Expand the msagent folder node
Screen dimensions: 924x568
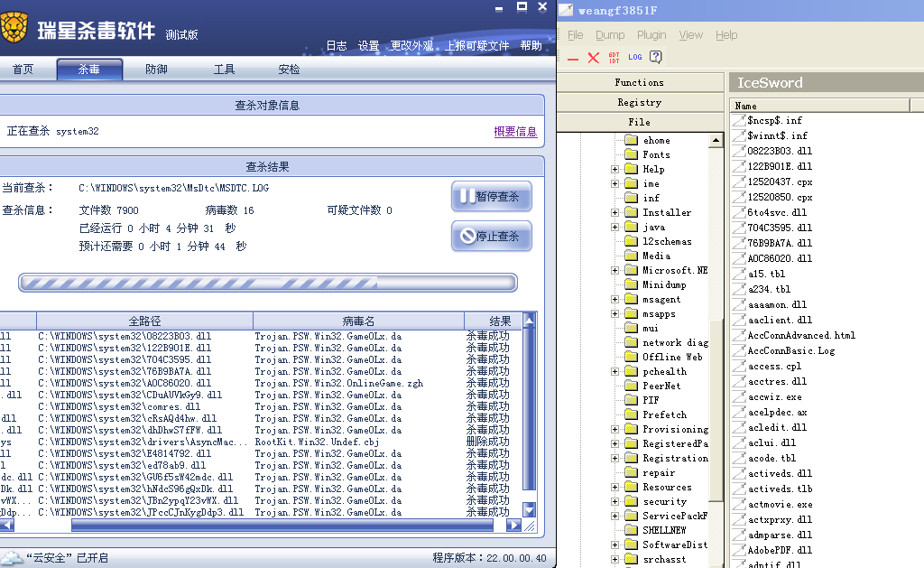pyautogui.click(x=615, y=299)
